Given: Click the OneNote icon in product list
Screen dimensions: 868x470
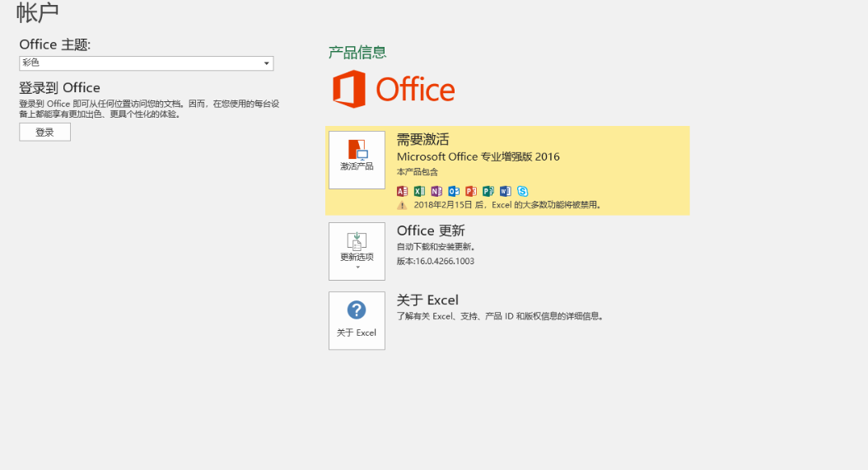Looking at the screenshot, I should tap(436, 191).
